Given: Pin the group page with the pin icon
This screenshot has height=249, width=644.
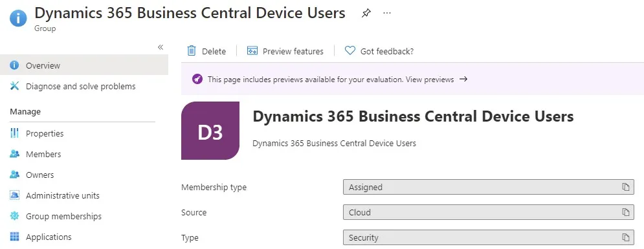Looking at the screenshot, I should coord(366,14).
